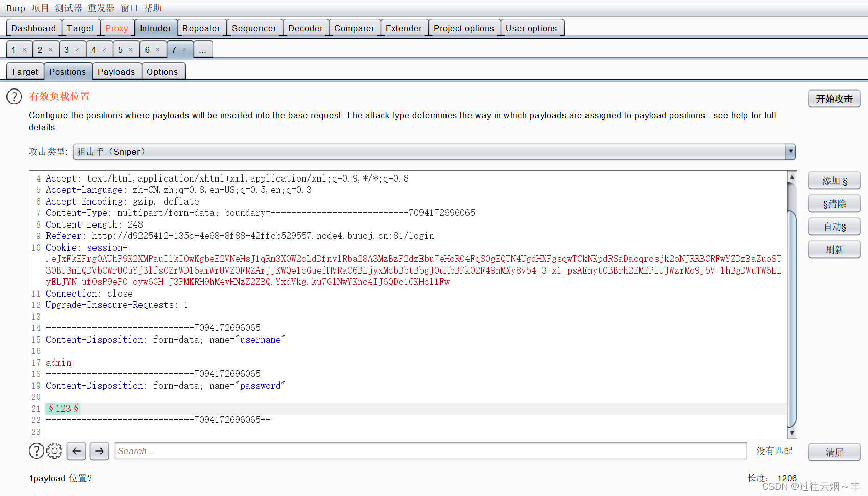
Task: Switch to the Positions sub-tab
Action: 67,72
